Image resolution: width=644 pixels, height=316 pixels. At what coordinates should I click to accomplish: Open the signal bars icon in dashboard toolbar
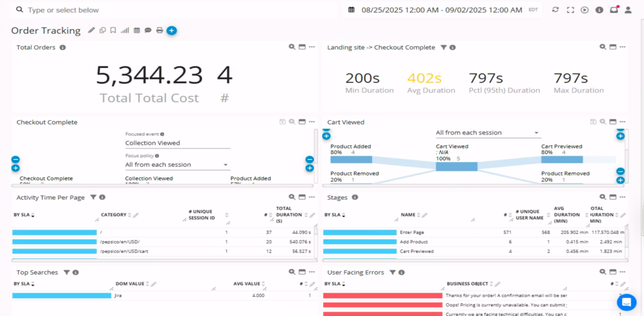click(125, 30)
